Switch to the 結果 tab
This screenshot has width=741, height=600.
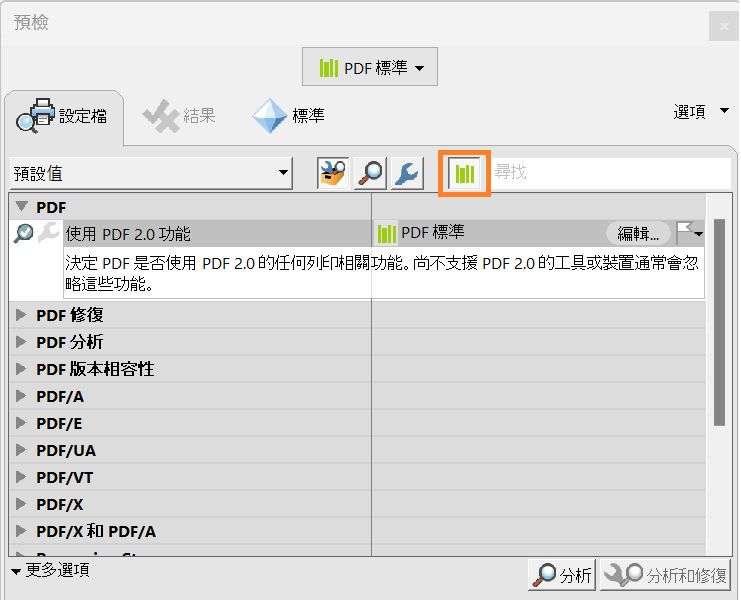(180, 116)
